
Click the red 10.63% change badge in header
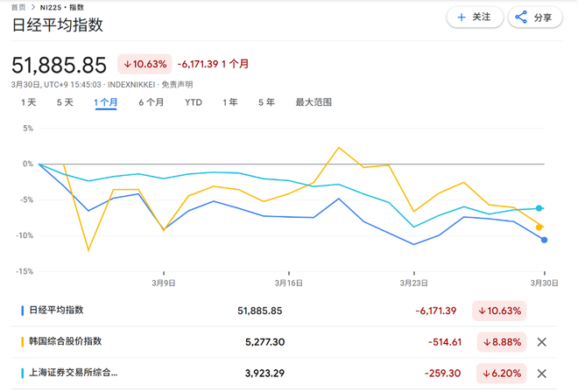[x=144, y=64]
